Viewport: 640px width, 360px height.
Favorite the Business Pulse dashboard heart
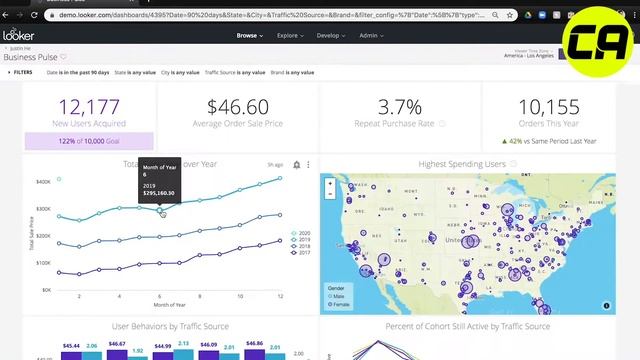63,57
